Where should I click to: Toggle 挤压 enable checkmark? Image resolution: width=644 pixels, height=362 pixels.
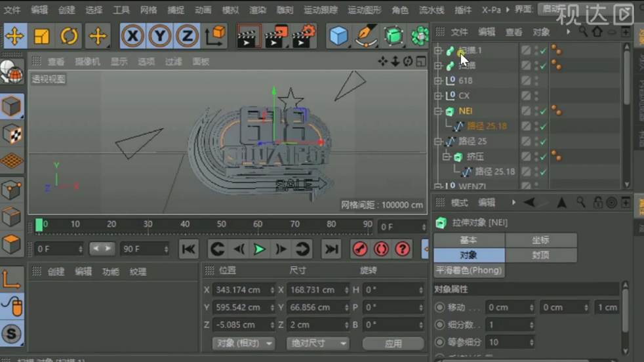[x=544, y=157]
